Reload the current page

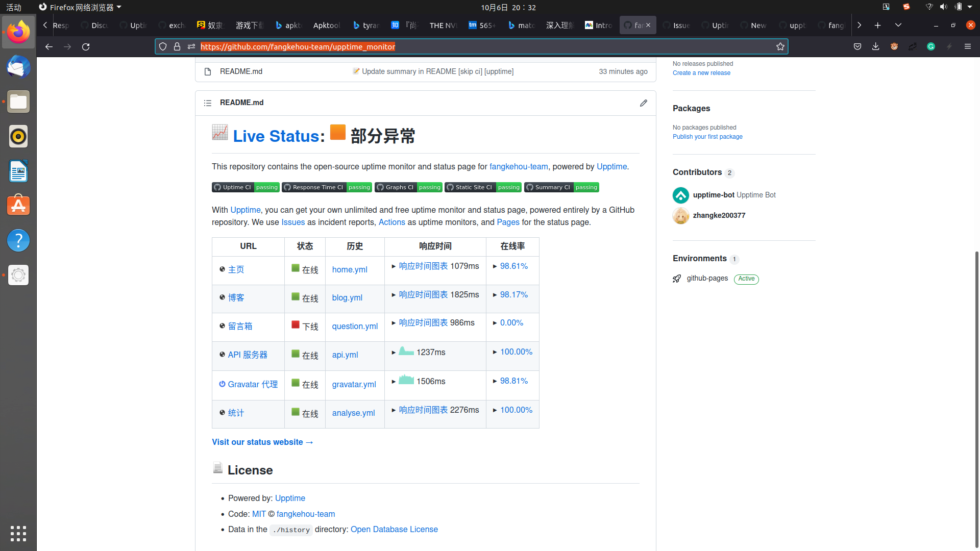[x=86, y=46]
